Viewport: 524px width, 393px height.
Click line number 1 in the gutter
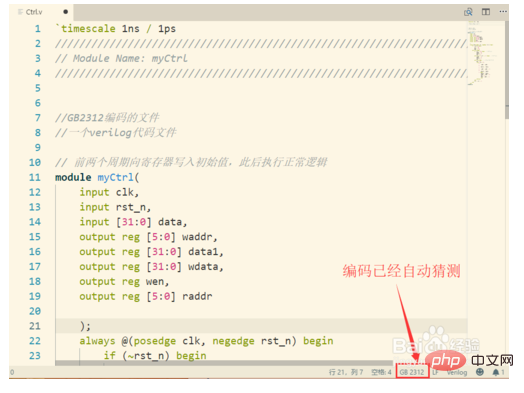pyautogui.click(x=37, y=29)
